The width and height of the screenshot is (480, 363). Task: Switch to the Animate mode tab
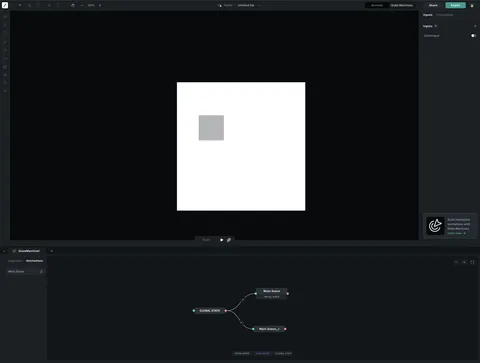coord(377,5)
